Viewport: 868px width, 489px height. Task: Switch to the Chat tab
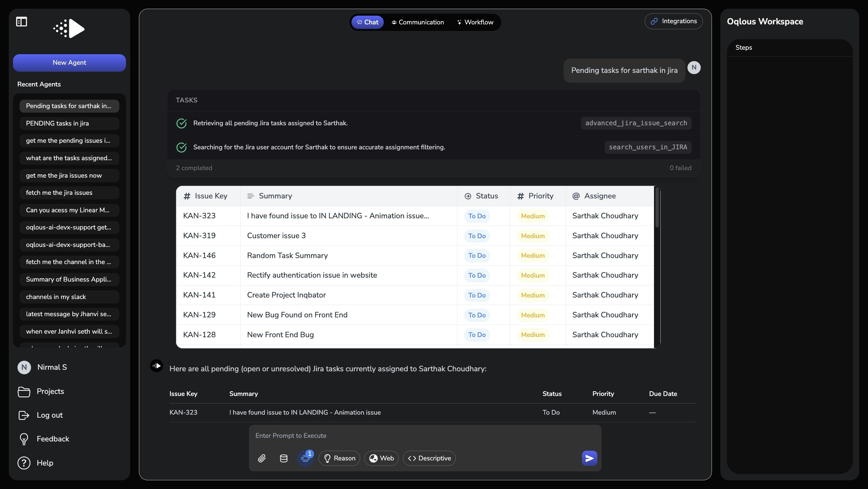[367, 22]
